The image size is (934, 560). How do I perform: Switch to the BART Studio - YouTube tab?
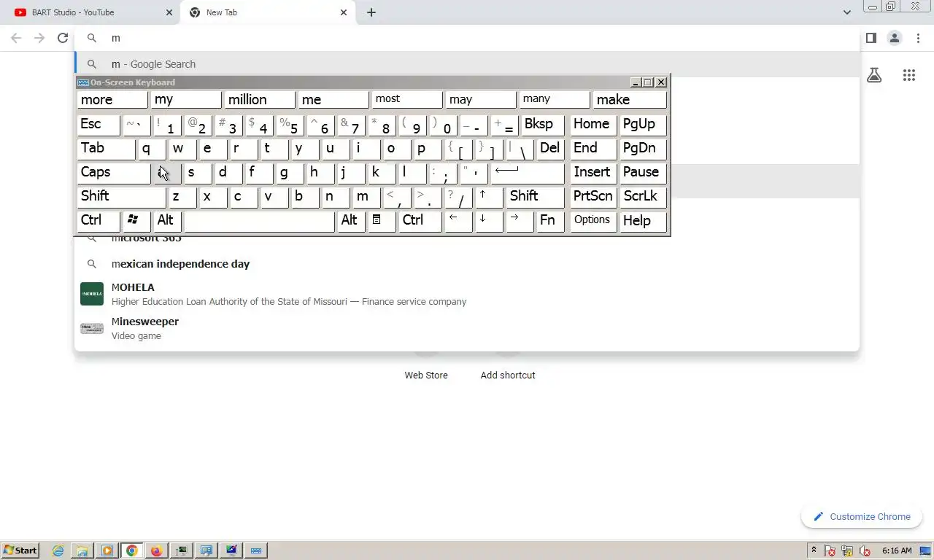tap(90, 12)
